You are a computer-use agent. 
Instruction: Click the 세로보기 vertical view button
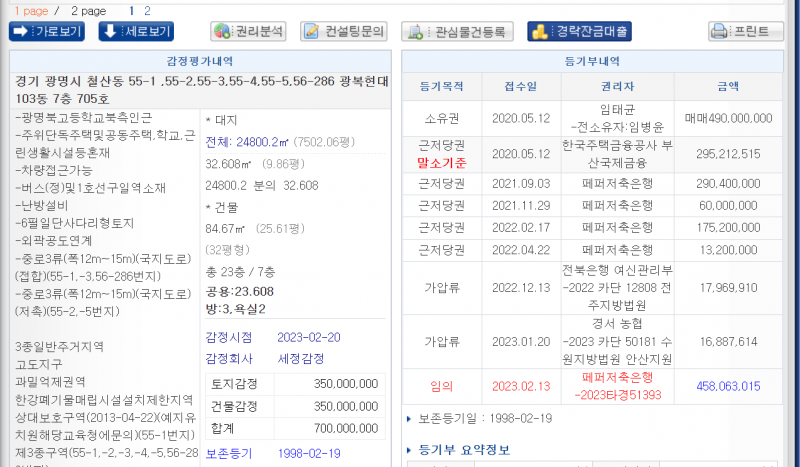pyautogui.click(x=136, y=32)
